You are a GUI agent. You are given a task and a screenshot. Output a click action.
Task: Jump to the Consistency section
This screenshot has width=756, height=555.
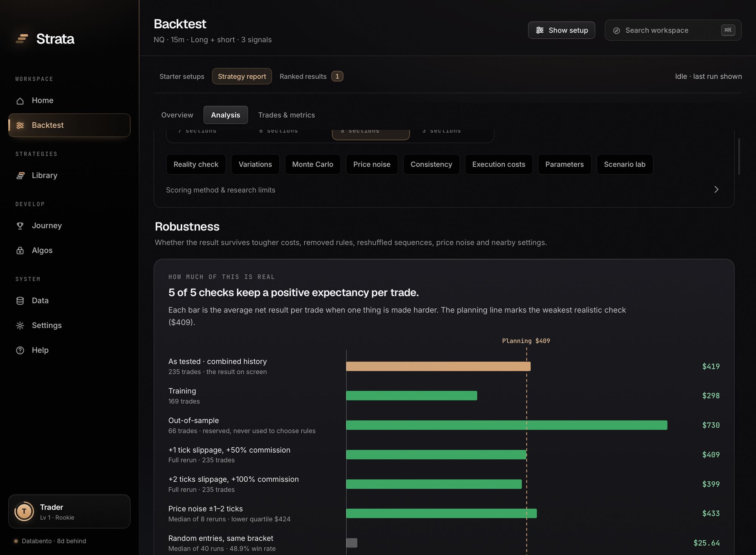tap(431, 164)
